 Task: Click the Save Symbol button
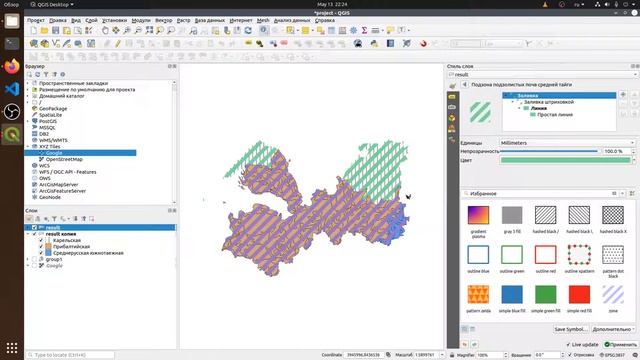(x=570, y=329)
